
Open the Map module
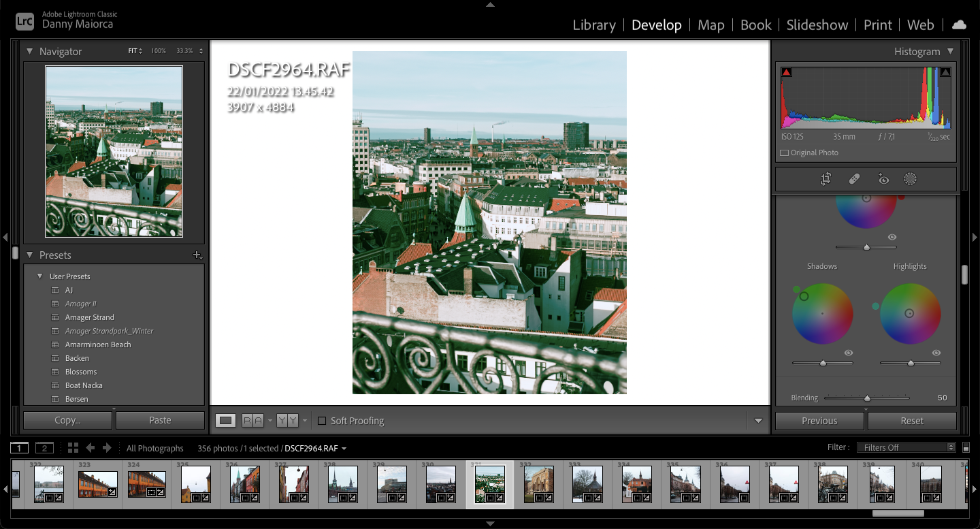(x=710, y=25)
